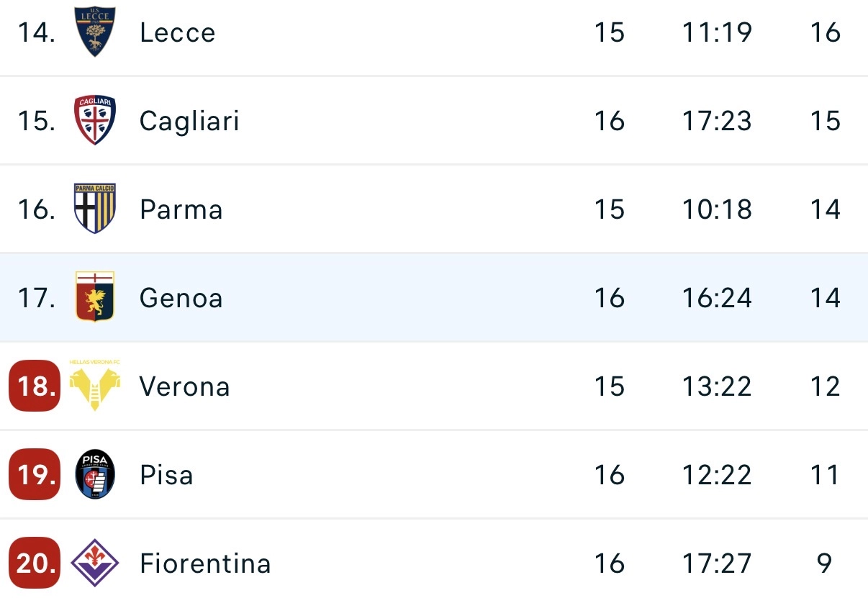This screenshot has height=598, width=868.
Task: Open the Pisa team name
Action: click(166, 476)
